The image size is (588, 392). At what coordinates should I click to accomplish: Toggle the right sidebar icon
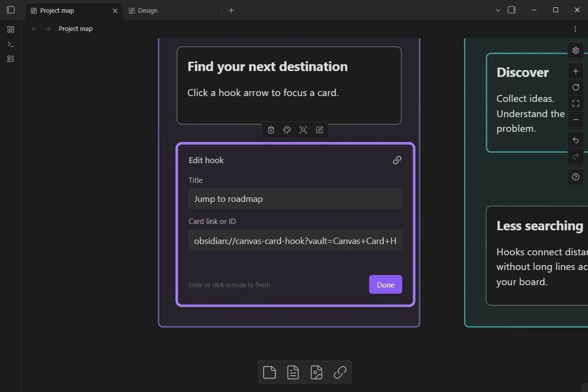512,10
